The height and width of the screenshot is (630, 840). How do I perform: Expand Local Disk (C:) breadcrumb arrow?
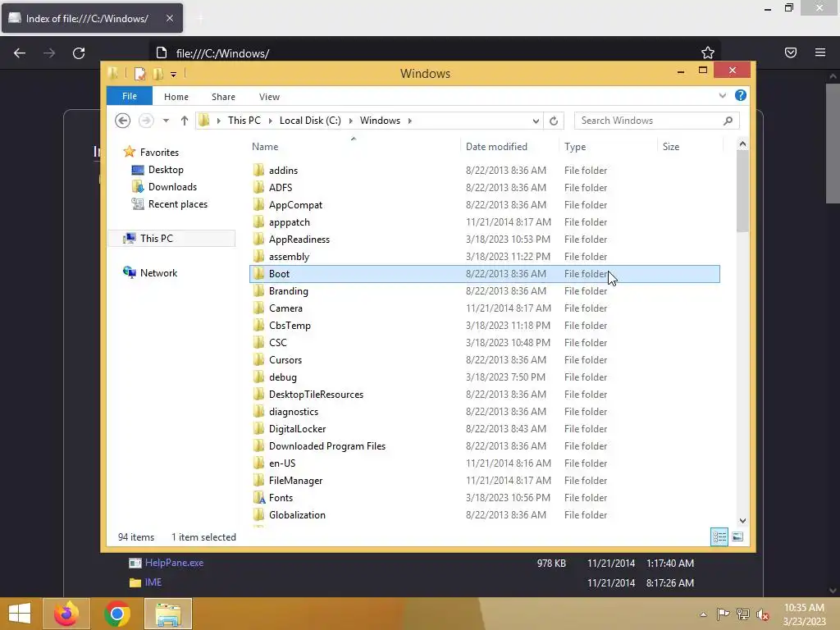(351, 121)
